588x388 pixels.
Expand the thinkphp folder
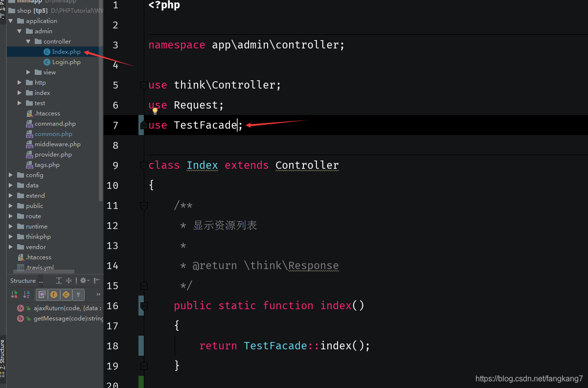pos(11,237)
